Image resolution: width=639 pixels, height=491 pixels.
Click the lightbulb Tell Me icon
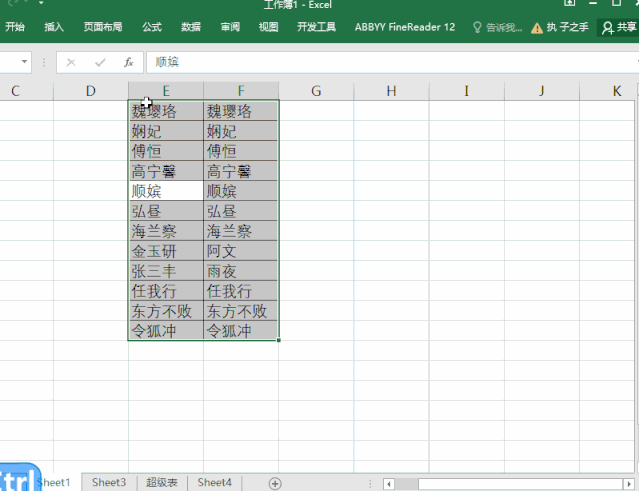[x=477, y=27]
